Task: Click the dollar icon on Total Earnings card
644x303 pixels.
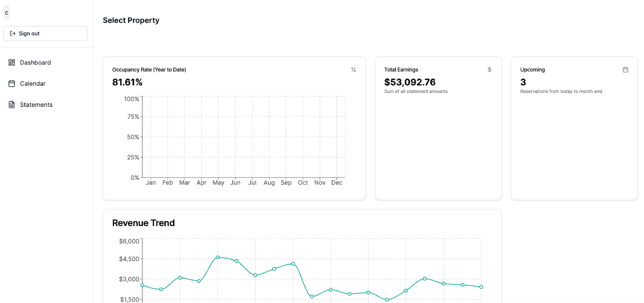Action: [x=489, y=70]
